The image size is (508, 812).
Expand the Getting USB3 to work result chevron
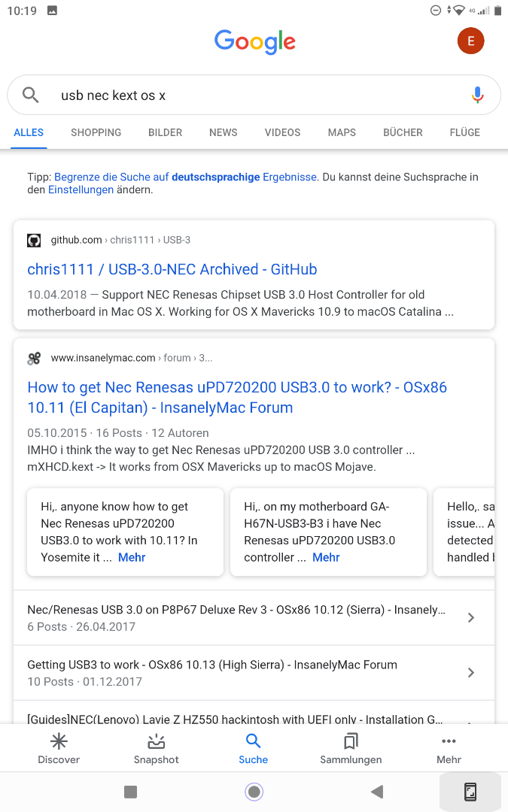coord(471,672)
